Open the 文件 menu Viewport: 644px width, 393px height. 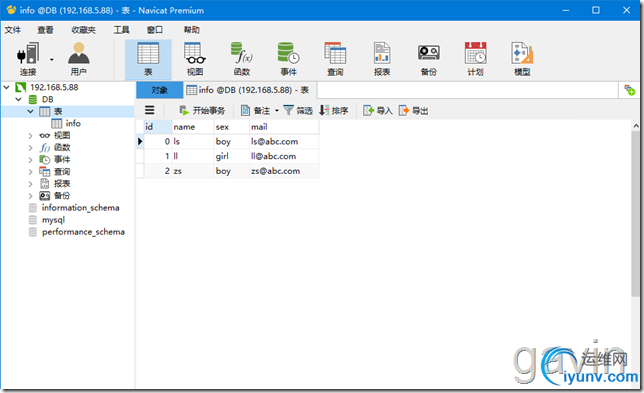click(x=13, y=30)
